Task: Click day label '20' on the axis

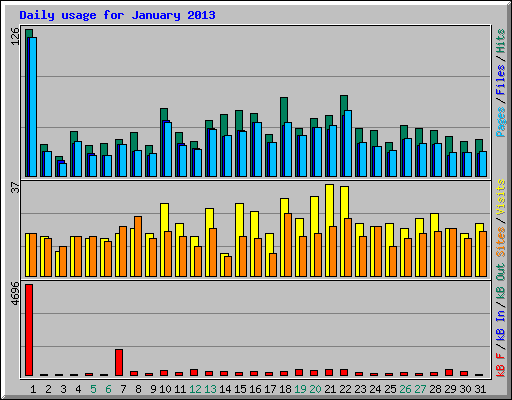Action: 315,389
